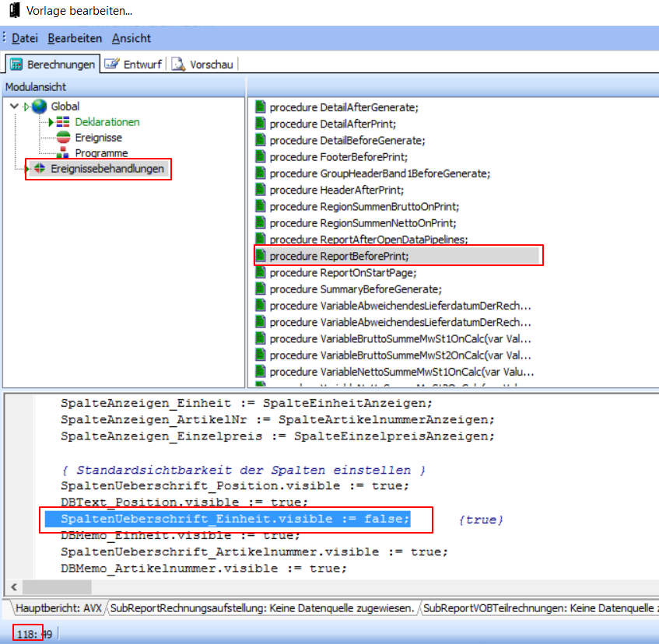This screenshot has height=644, width=659.
Task: Click icon next to VariableNettoSummeMwSt1OnCalc
Action: (x=261, y=372)
